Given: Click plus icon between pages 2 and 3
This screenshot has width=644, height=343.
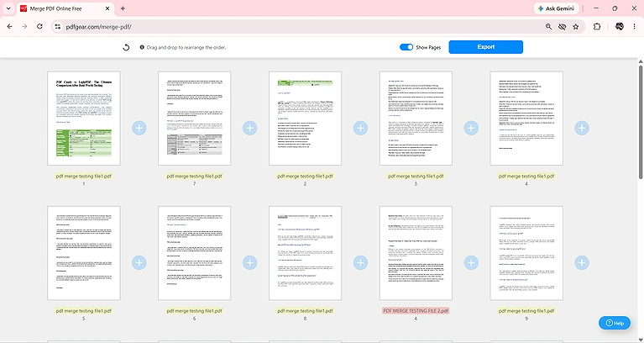Looking at the screenshot, I should (x=360, y=128).
